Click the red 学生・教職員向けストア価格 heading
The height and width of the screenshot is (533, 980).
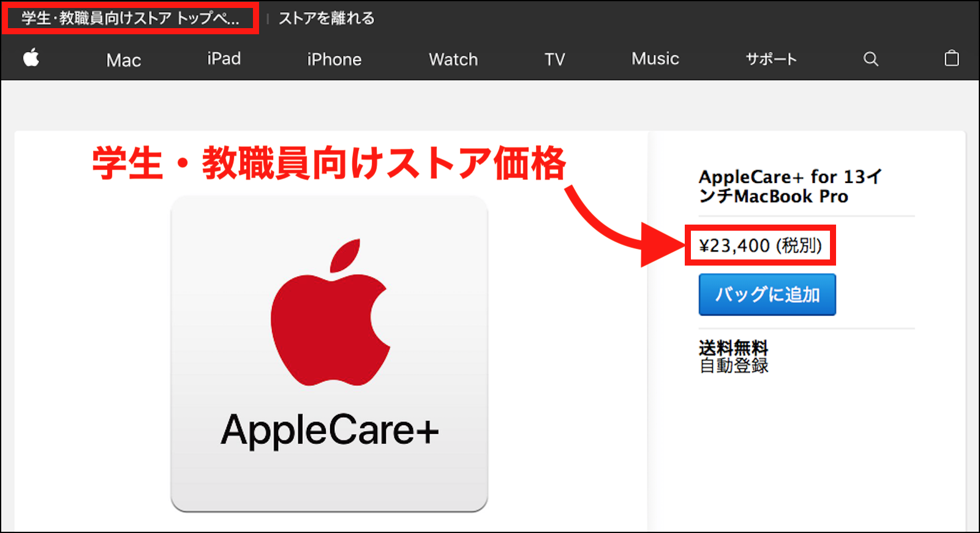330,163
